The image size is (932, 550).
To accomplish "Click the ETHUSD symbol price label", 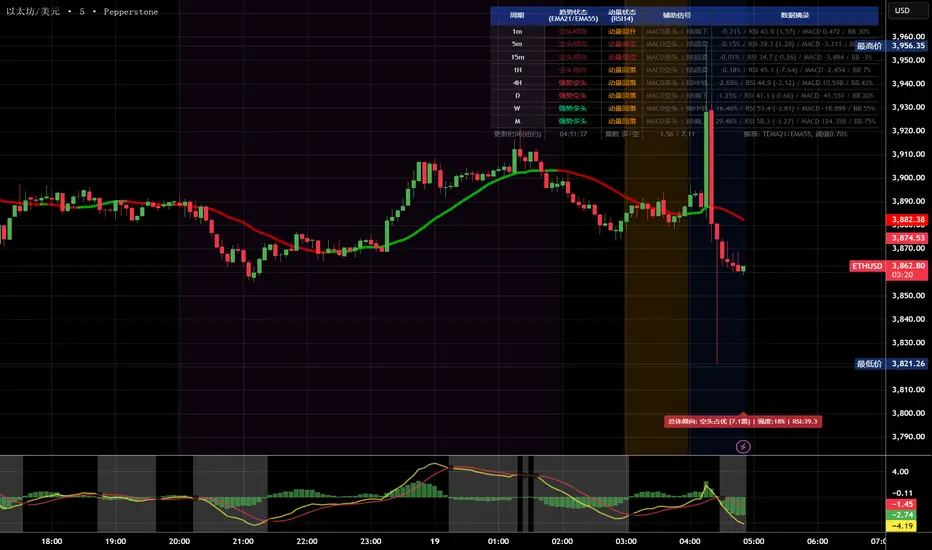I will click(866, 266).
